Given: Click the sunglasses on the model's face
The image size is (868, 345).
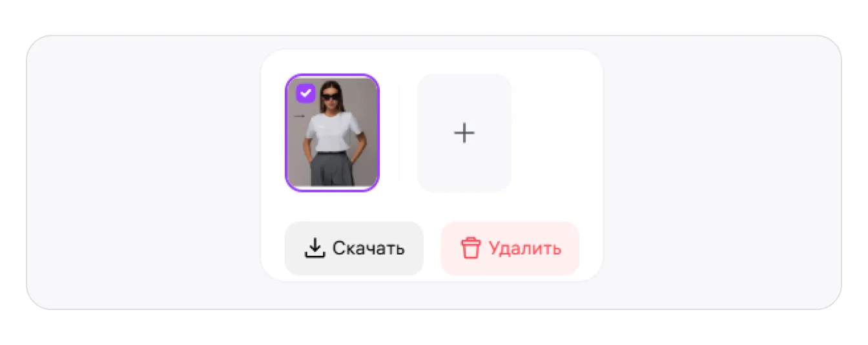Looking at the screenshot, I should 331,99.
